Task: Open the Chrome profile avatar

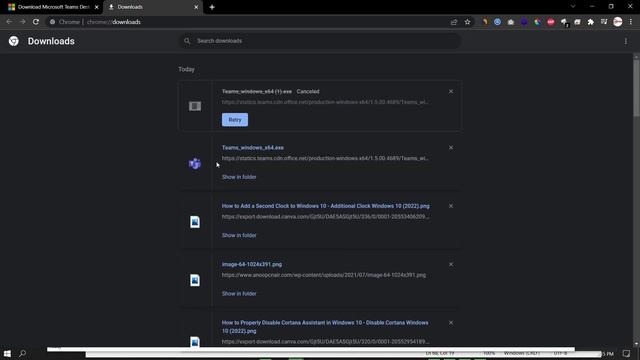Action: pos(618,22)
